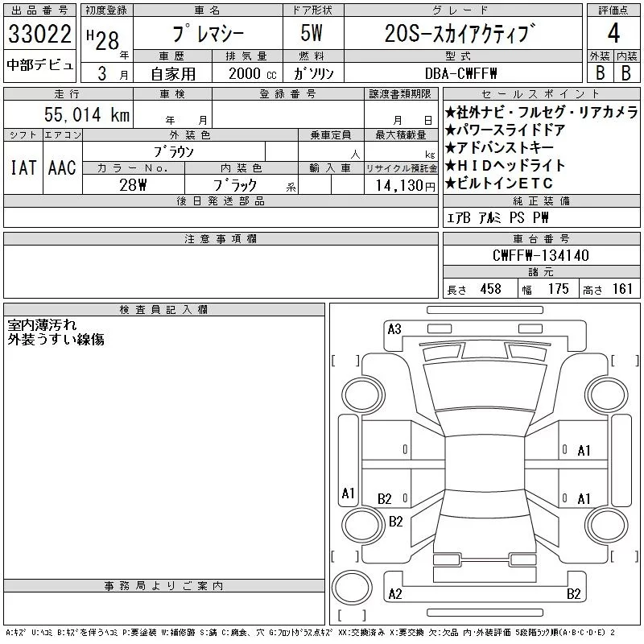Click the color number 28W
This screenshot has height=644, width=644.
tap(133, 185)
